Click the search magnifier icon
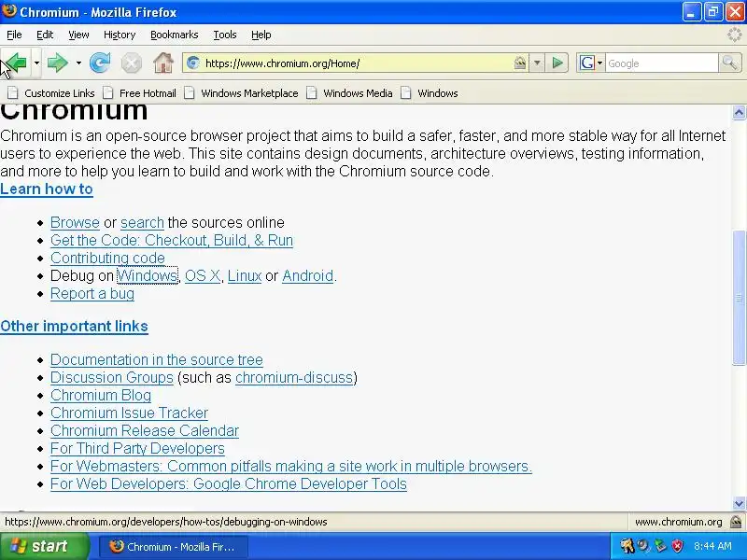747x560 pixels. 729,63
